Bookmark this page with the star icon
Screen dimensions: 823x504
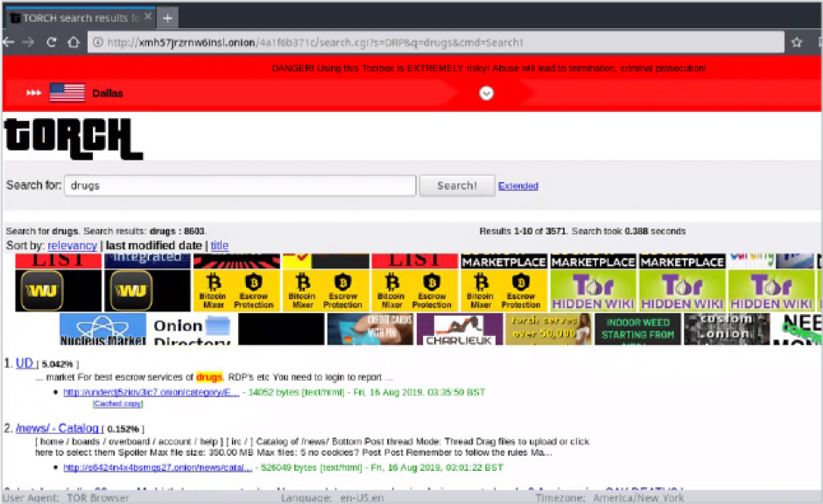[x=797, y=42]
